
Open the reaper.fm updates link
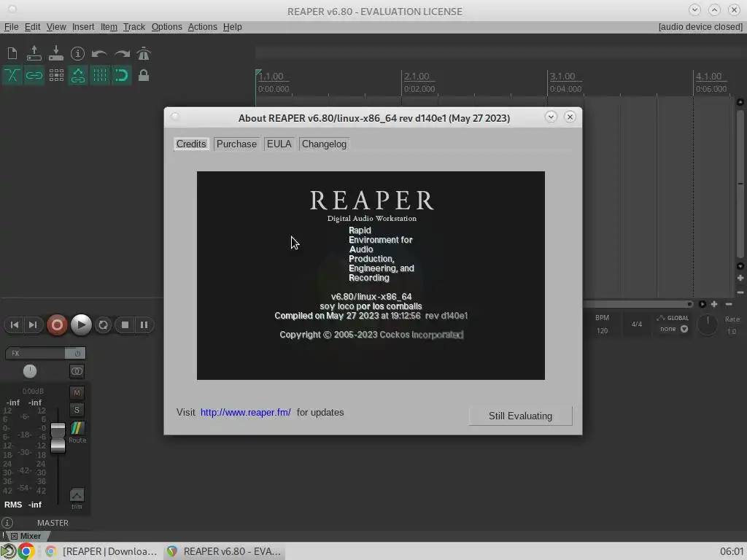(x=245, y=413)
